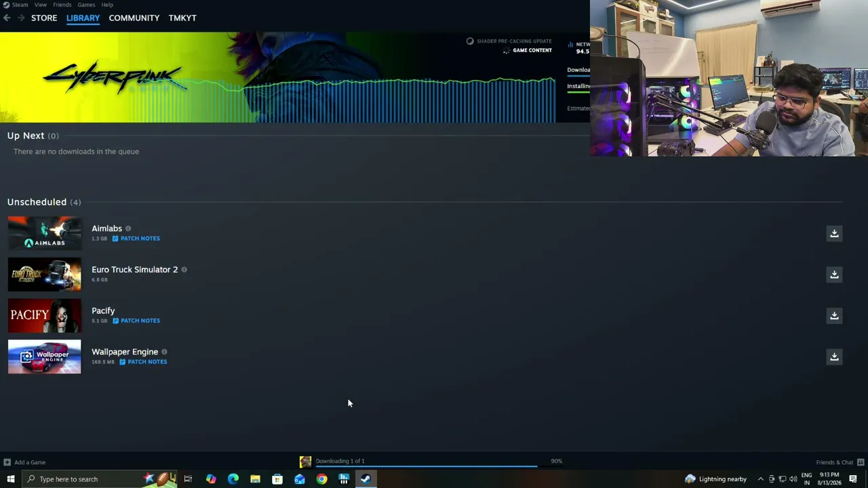Open the Lightning nearby weather widget
Viewport: 868px width, 488px height.
715,479
